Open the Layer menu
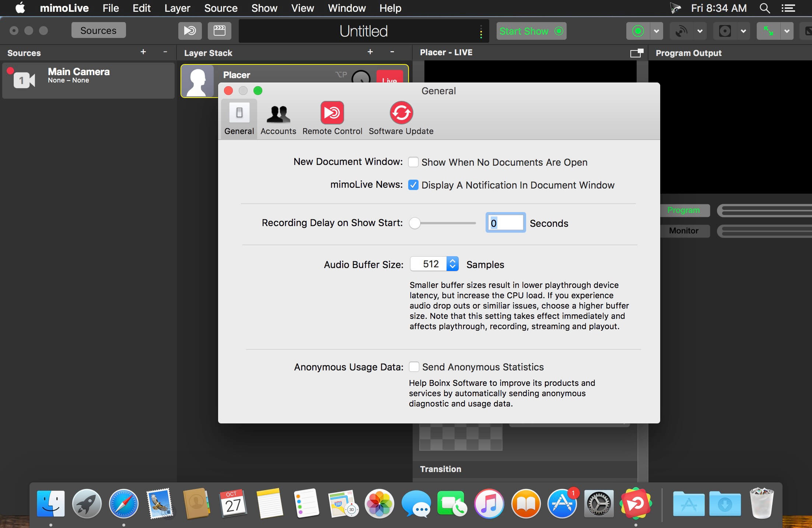The width and height of the screenshot is (812, 528). click(x=177, y=8)
